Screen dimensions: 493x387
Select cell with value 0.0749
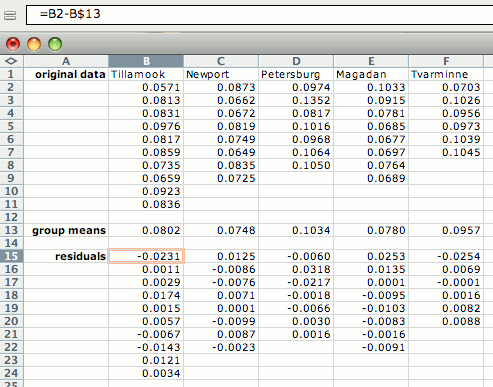pos(221,139)
